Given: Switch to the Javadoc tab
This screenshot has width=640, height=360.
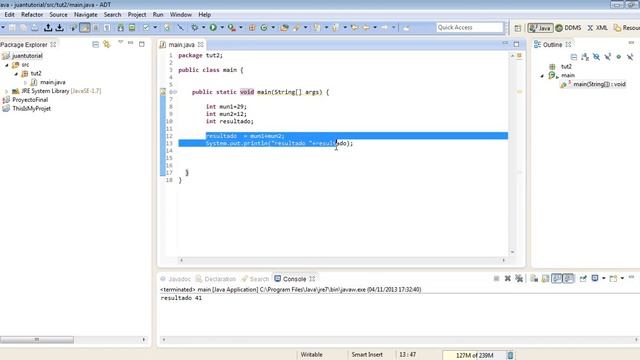Looking at the screenshot, I should (x=176, y=279).
